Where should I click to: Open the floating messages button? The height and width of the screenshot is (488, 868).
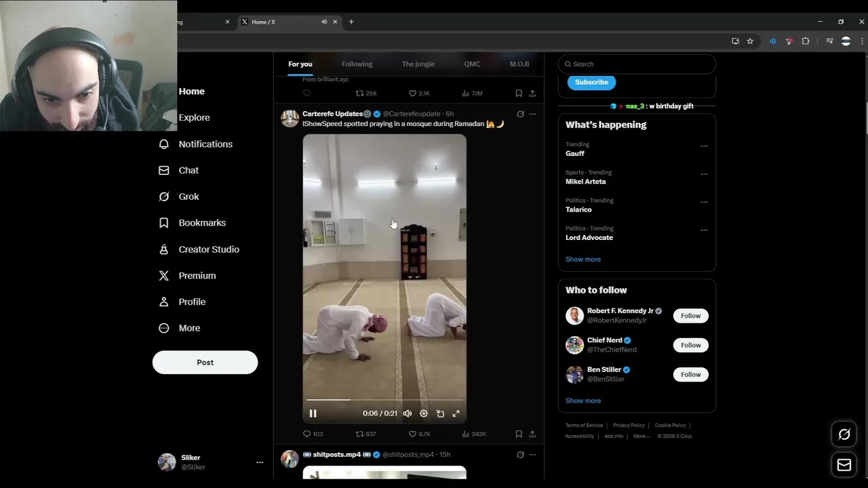click(x=844, y=465)
